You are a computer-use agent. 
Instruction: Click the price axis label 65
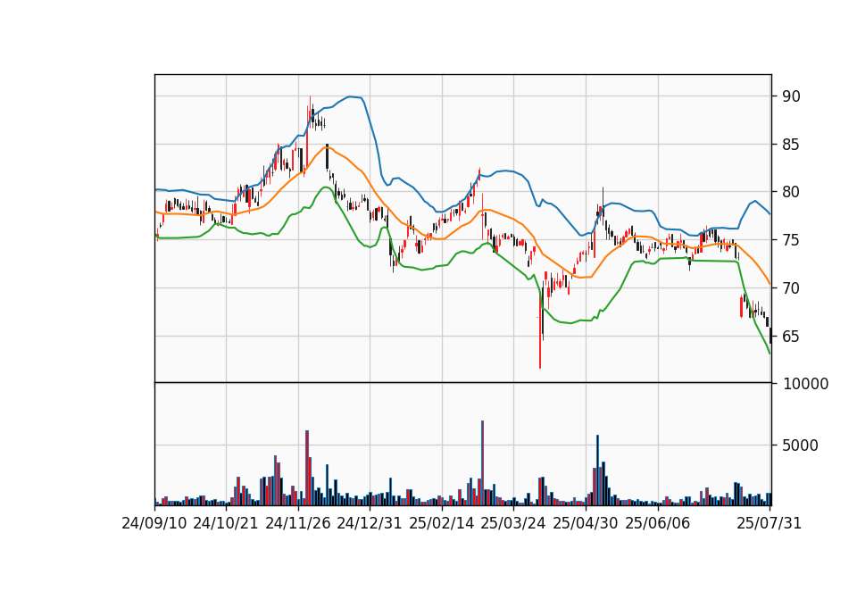[x=792, y=337]
